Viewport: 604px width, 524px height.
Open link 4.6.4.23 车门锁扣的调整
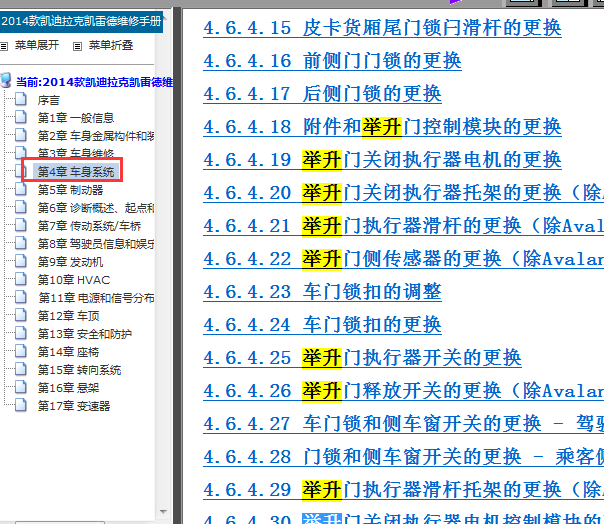(x=322, y=292)
